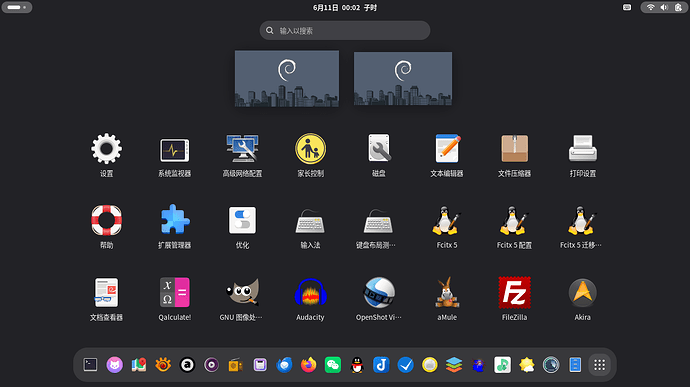Launch the stacked layers dock app
The width and height of the screenshot is (690, 387).
tap(454, 365)
